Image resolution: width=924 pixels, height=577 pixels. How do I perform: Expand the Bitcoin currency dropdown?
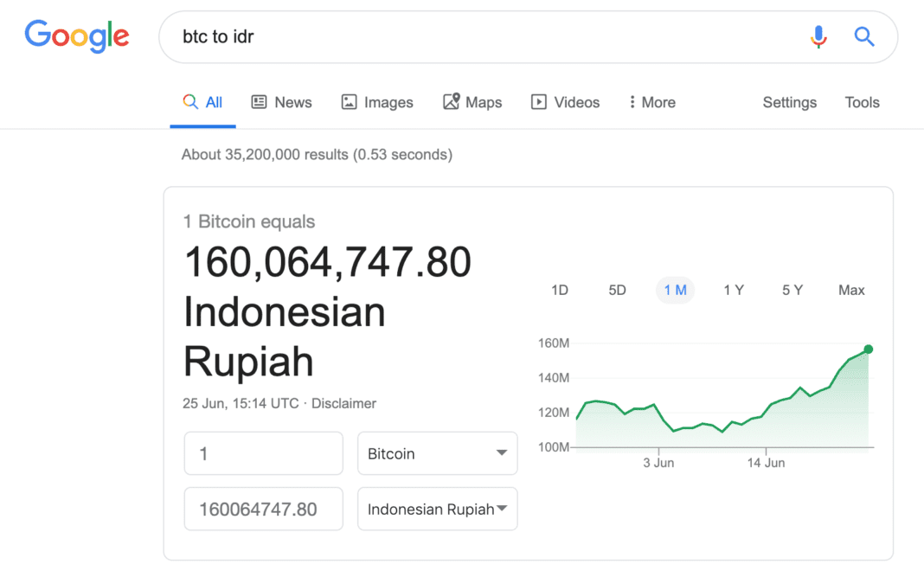point(437,453)
